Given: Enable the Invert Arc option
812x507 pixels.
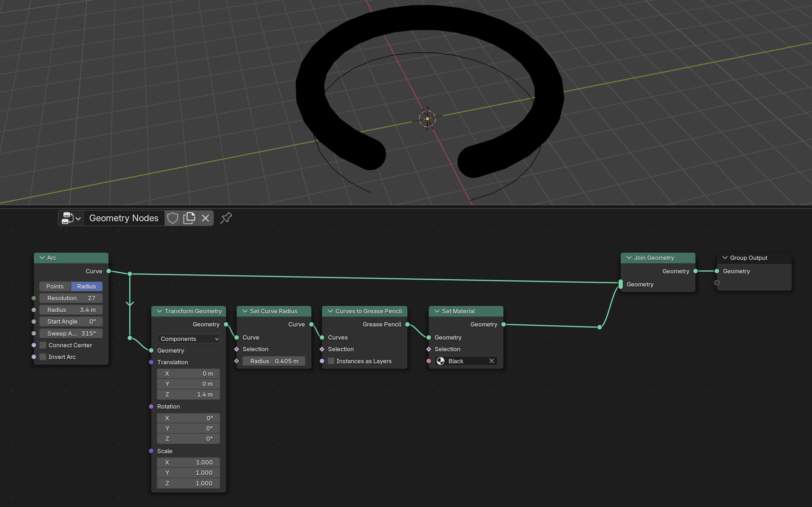Looking at the screenshot, I should click(x=43, y=357).
